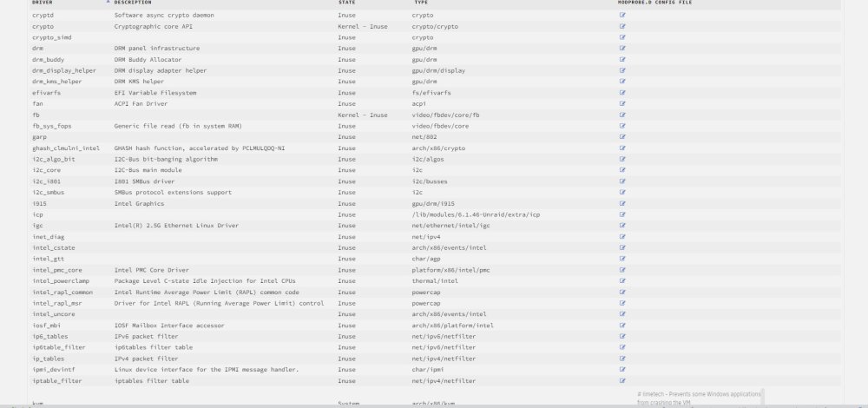Edit config for i2c_core driver
This screenshot has height=408, width=868.
[622, 170]
